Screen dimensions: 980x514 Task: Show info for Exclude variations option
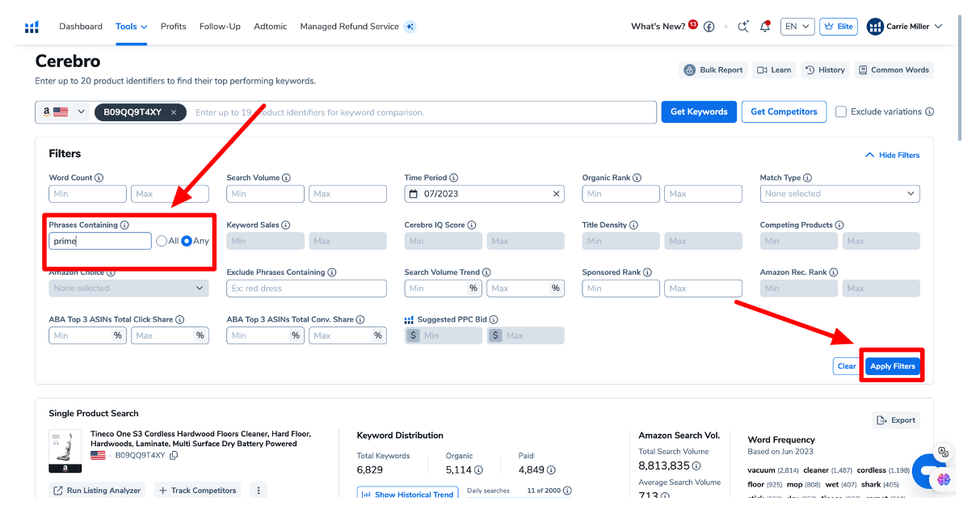(929, 112)
